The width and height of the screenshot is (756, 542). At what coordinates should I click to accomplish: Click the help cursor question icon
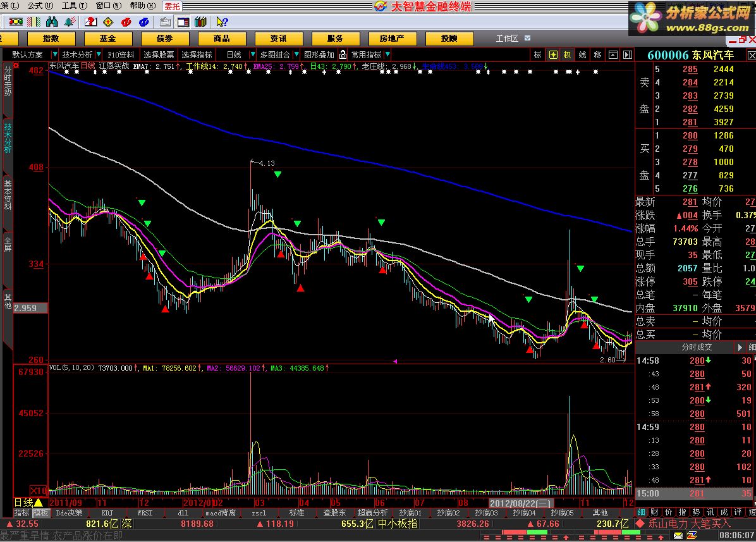(x=222, y=22)
